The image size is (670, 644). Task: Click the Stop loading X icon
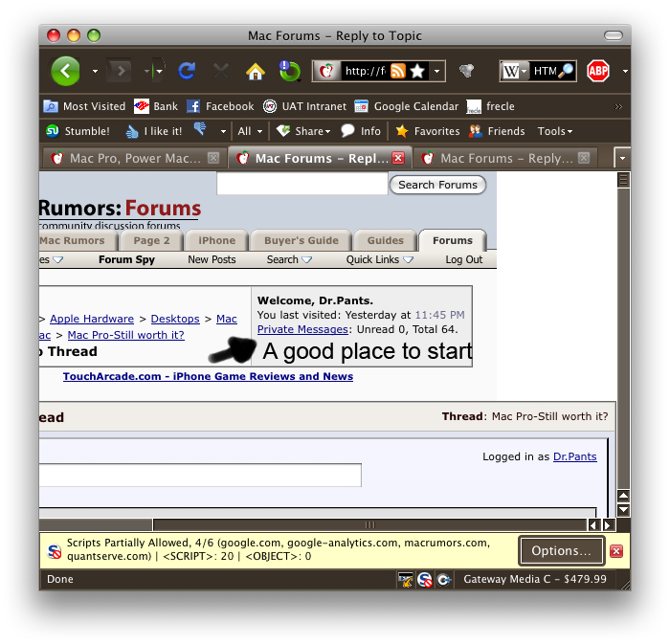[221, 71]
